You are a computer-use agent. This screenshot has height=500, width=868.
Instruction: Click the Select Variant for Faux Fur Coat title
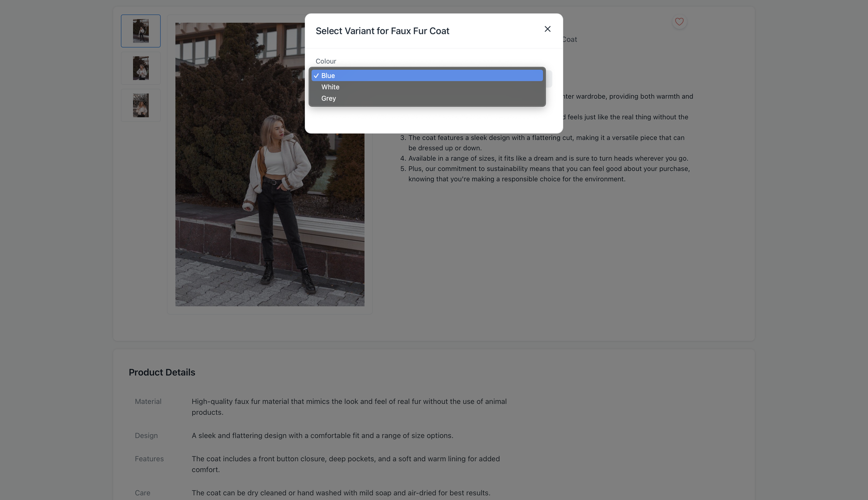pyautogui.click(x=382, y=31)
